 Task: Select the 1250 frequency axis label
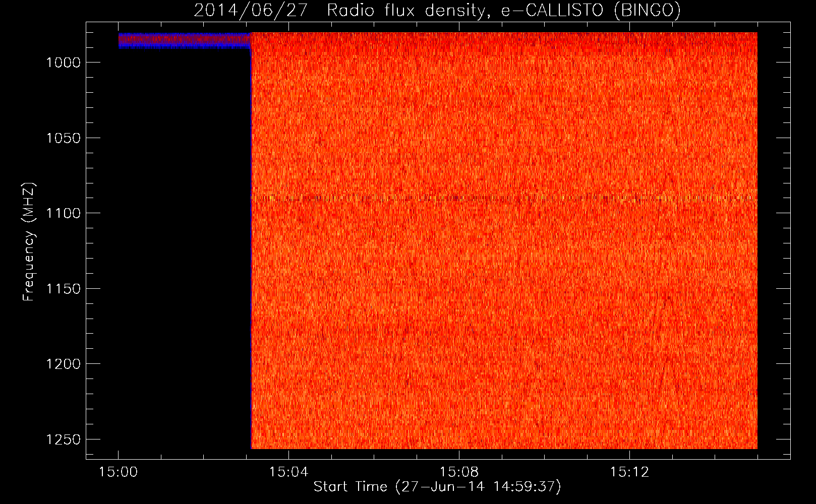(x=63, y=439)
